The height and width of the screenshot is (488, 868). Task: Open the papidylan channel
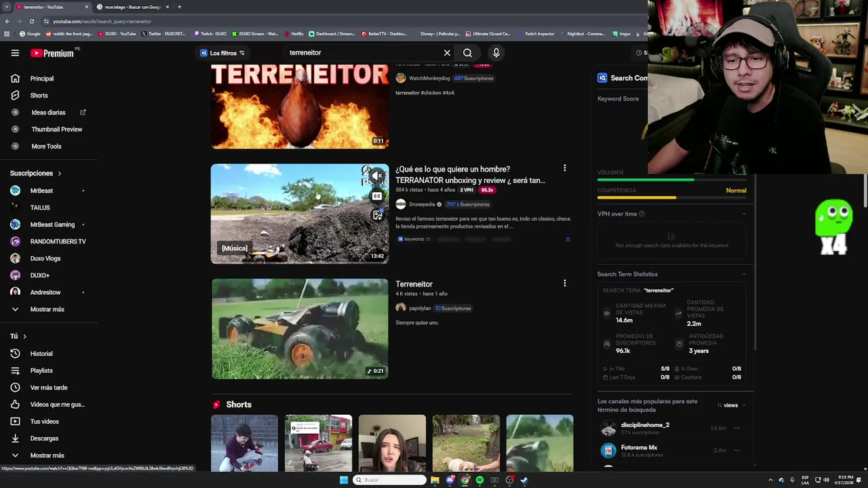[420, 308]
